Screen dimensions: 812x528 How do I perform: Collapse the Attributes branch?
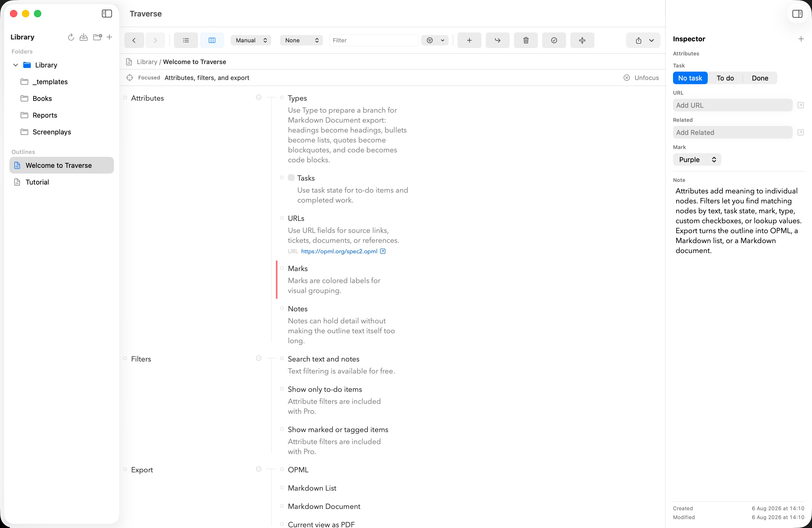click(x=259, y=97)
